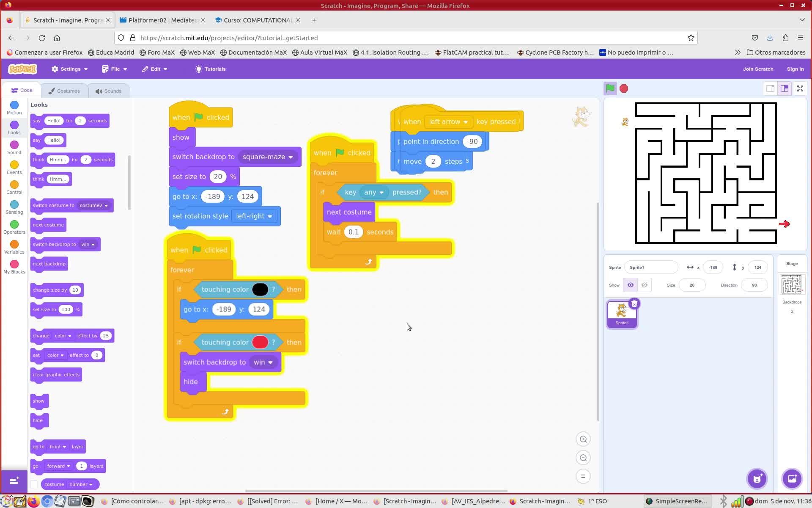Click the hide sprite crossed-eye button
Screen dimensions: 812x508
pos(644,285)
